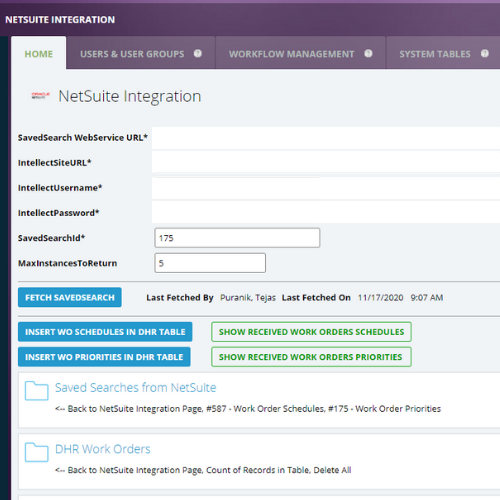Click the IntellectUsername* label
Image resolution: width=500 pixels, height=500 pixels.
click(x=60, y=188)
